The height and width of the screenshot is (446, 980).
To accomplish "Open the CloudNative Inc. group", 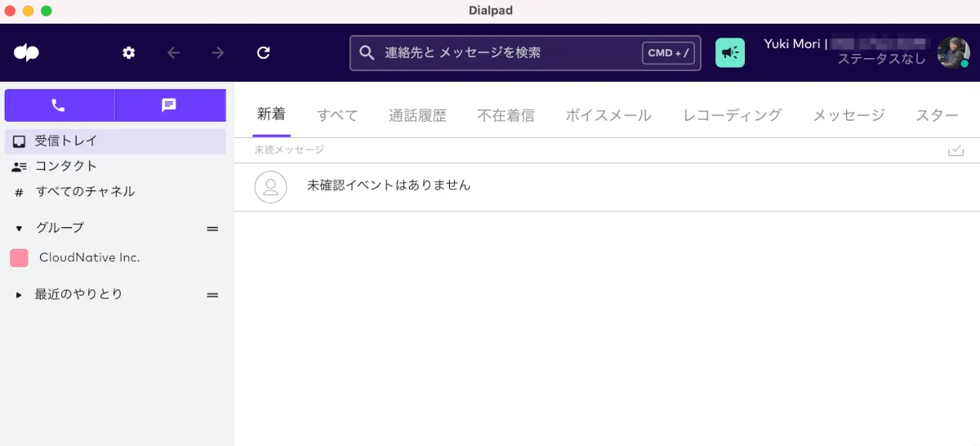I will [115, 257].
